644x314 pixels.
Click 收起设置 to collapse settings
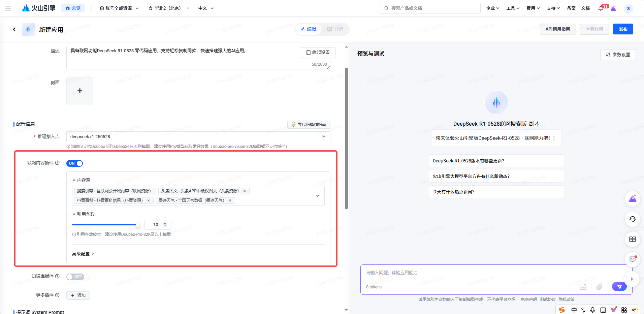point(318,52)
